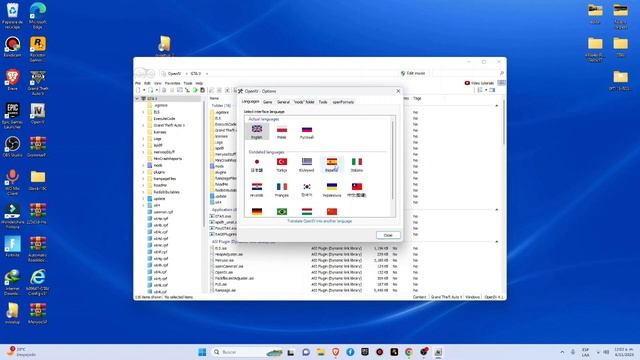Expand the update folder in tree
The height and width of the screenshot is (360, 640).
(x=143, y=199)
